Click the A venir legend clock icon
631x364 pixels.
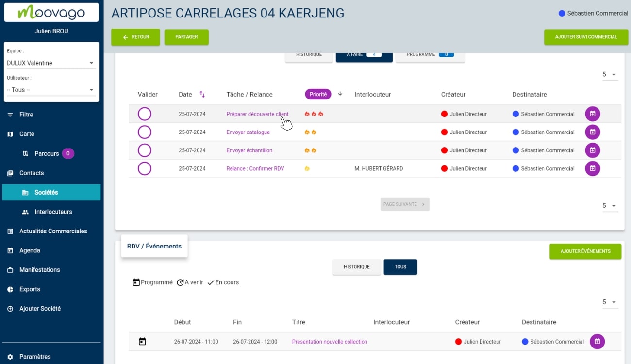click(180, 282)
